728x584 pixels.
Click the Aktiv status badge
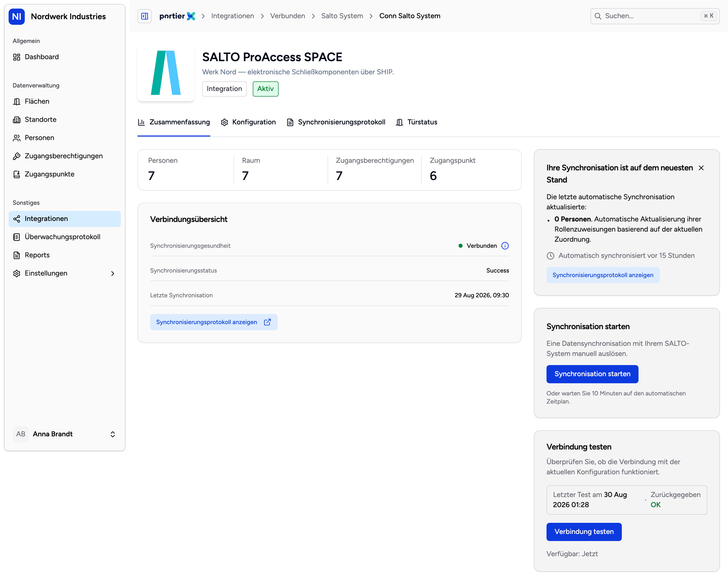point(266,89)
